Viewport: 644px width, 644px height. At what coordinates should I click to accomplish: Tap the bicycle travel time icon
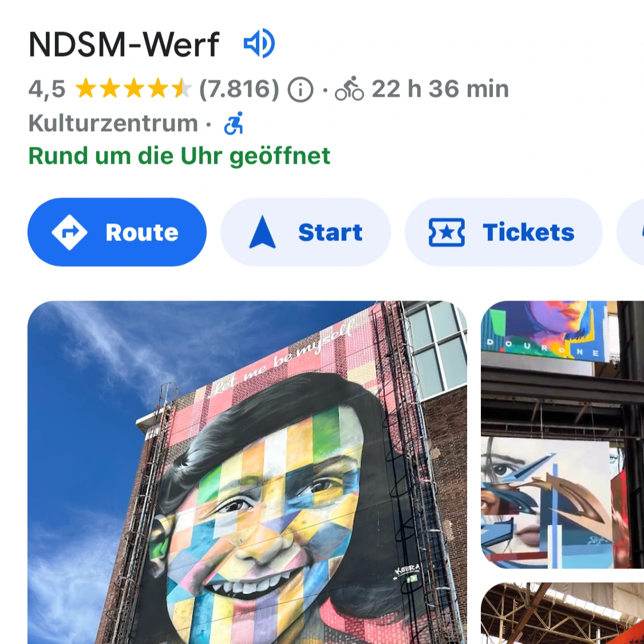(x=349, y=89)
